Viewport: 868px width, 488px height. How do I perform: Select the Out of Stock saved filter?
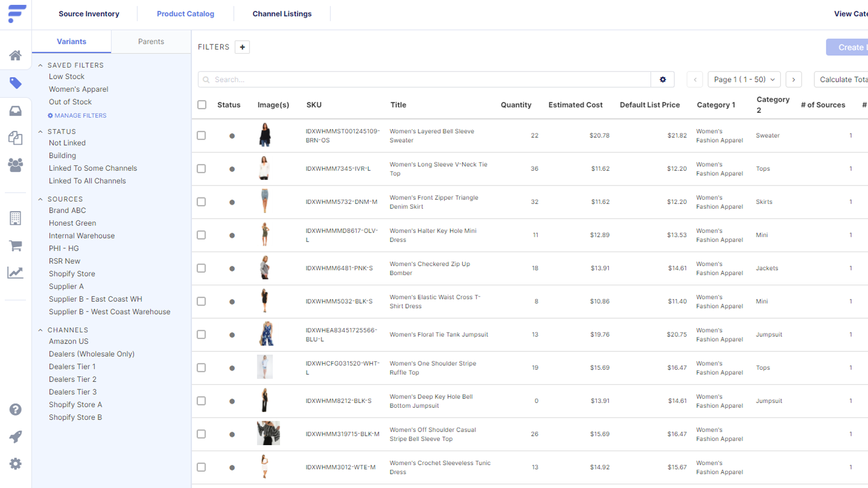[x=70, y=101]
